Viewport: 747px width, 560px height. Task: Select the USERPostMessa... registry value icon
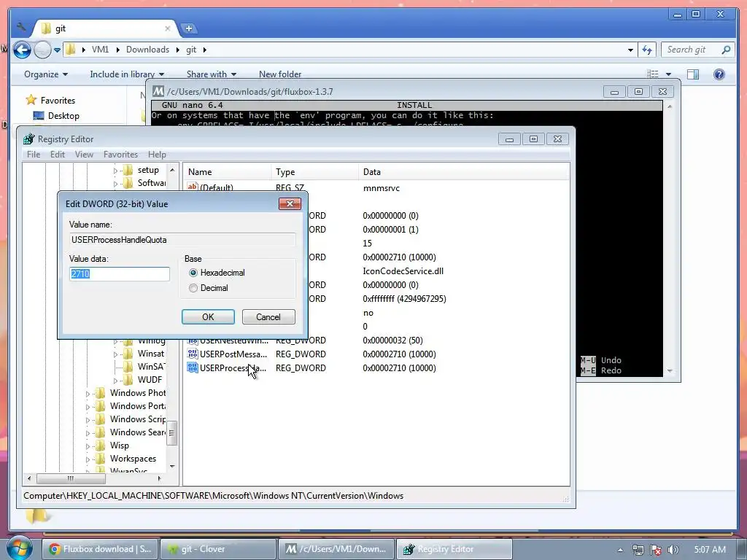click(193, 354)
